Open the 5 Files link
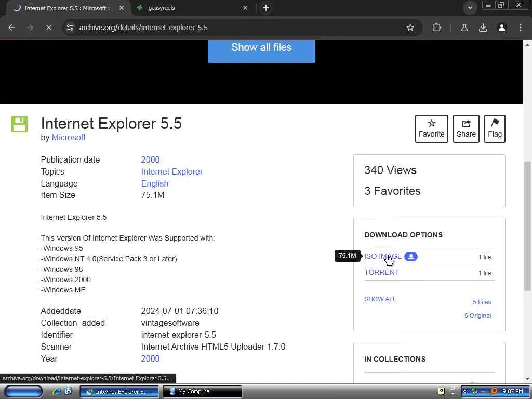 482,302
